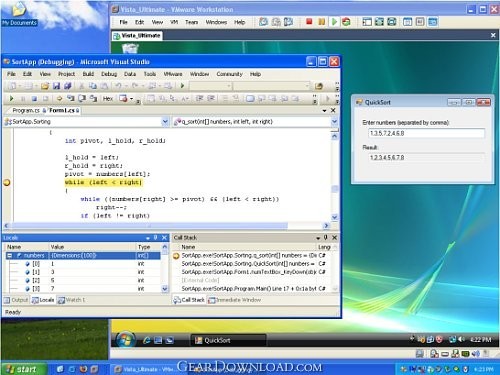500x375 pixels.
Task: Click the VMware Take Snapshot icon
Action: 263,22
